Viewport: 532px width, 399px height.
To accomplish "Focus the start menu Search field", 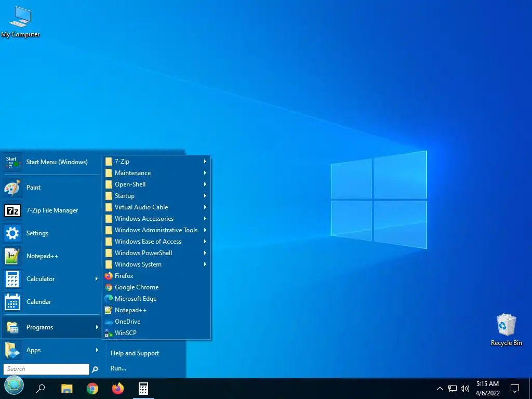I will pyautogui.click(x=46, y=369).
